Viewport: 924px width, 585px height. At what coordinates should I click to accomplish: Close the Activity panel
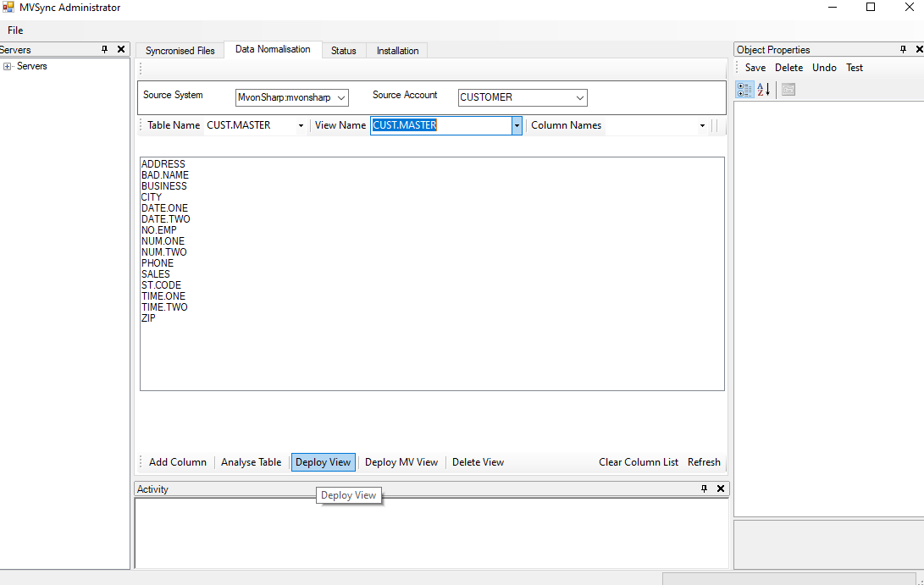pos(720,488)
